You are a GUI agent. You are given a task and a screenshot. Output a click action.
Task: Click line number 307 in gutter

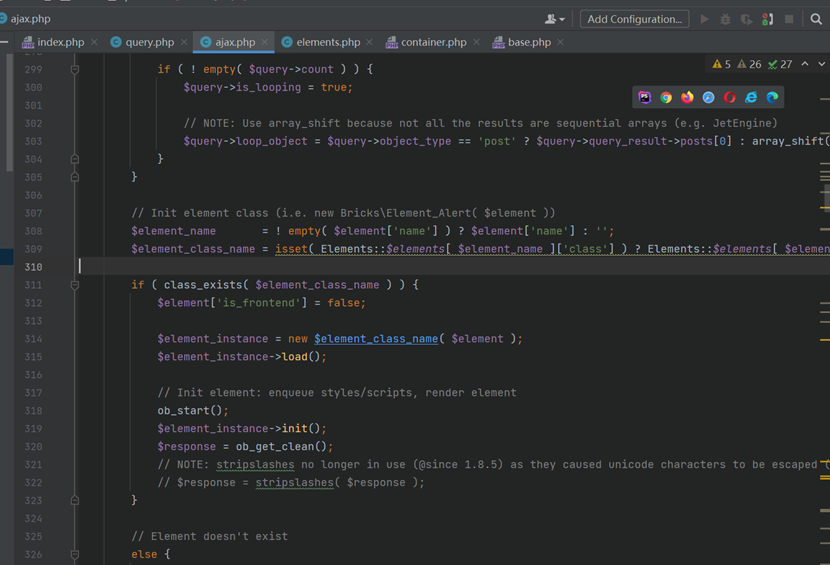pyautogui.click(x=33, y=213)
